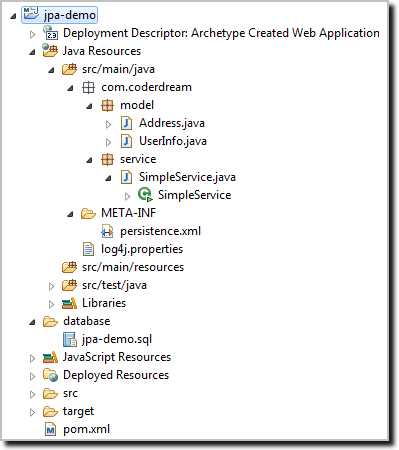
Task: Click the Libraries icon
Action: click(x=69, y=303)
